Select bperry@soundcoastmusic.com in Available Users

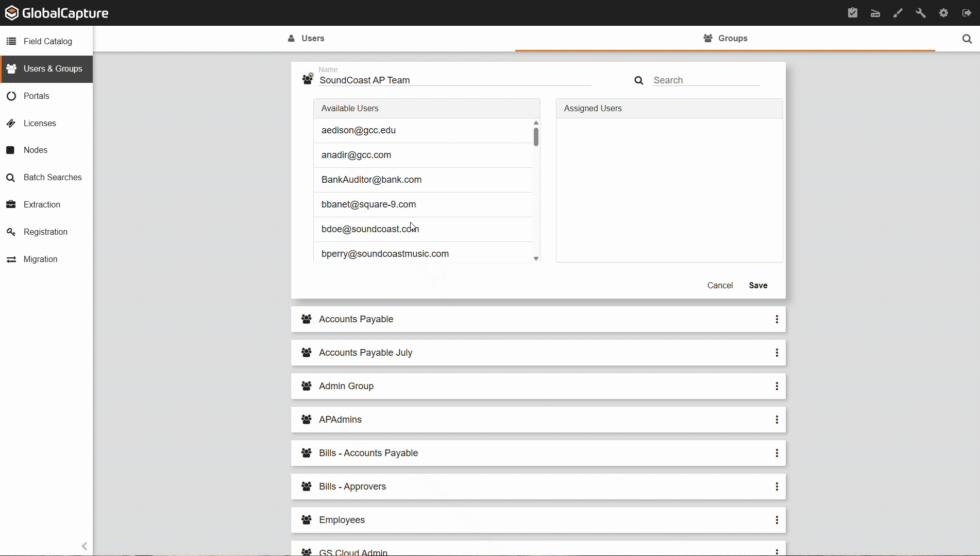423,253
